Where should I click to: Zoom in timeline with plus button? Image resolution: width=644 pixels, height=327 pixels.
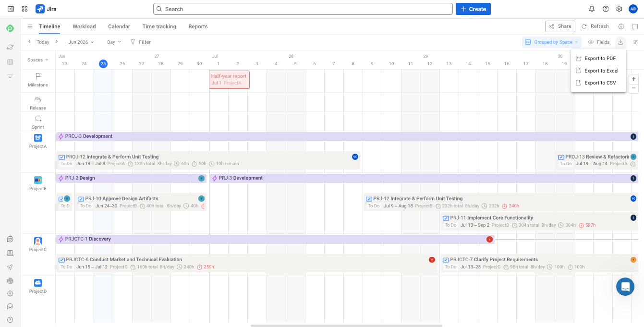634,79
